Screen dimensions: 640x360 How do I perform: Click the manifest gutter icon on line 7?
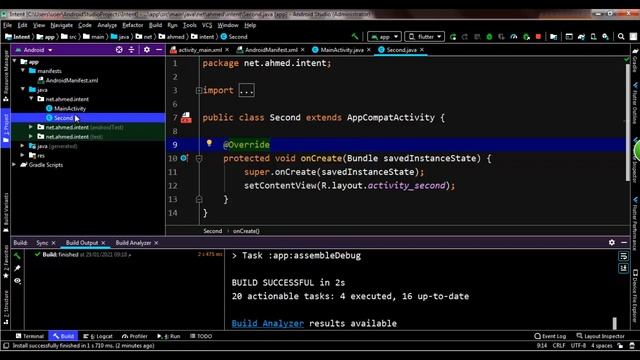186,118
